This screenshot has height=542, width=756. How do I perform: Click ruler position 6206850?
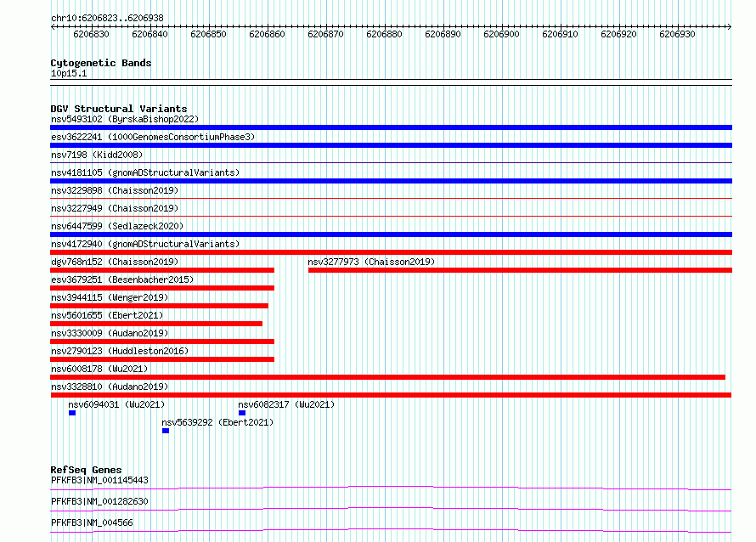tap(208, 34)
